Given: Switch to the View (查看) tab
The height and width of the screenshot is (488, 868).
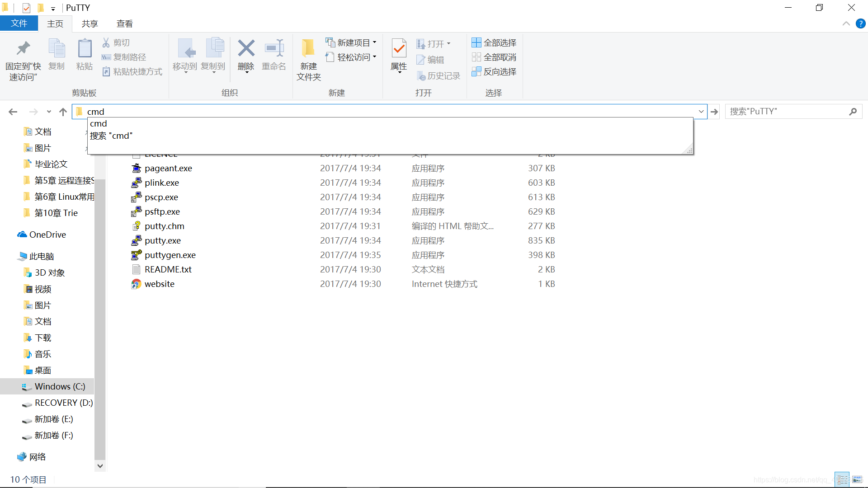Looking at the screenshot, I should click(124, 23).
